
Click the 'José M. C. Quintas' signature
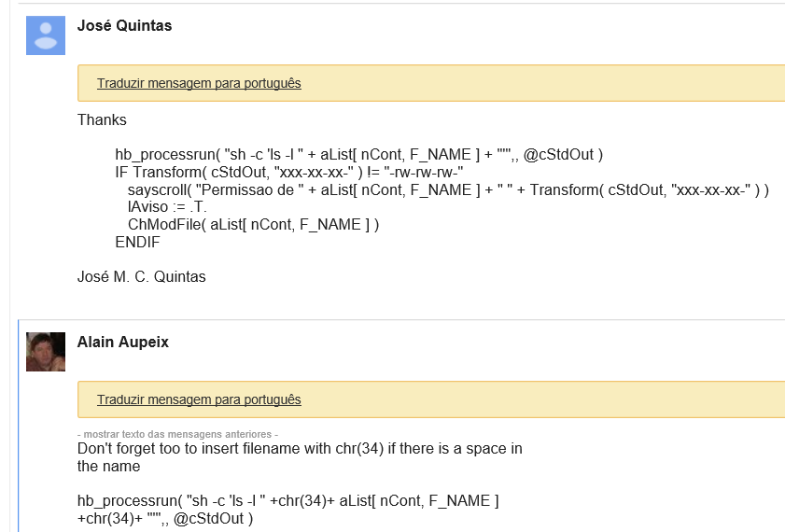tap(141, 276)
